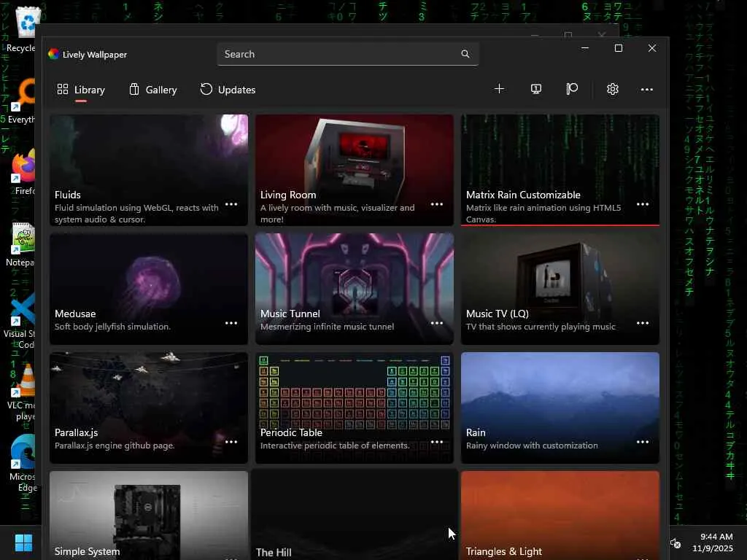
Task: Click the Everything search desktop icon
Action: point(21,101)
